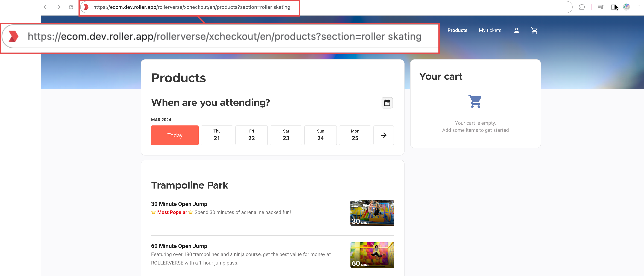Image resolution: width=644 pixels, height=276 pixels.
Task: Click the 60 Mins product thumbnail
Action: pos(372,255)
